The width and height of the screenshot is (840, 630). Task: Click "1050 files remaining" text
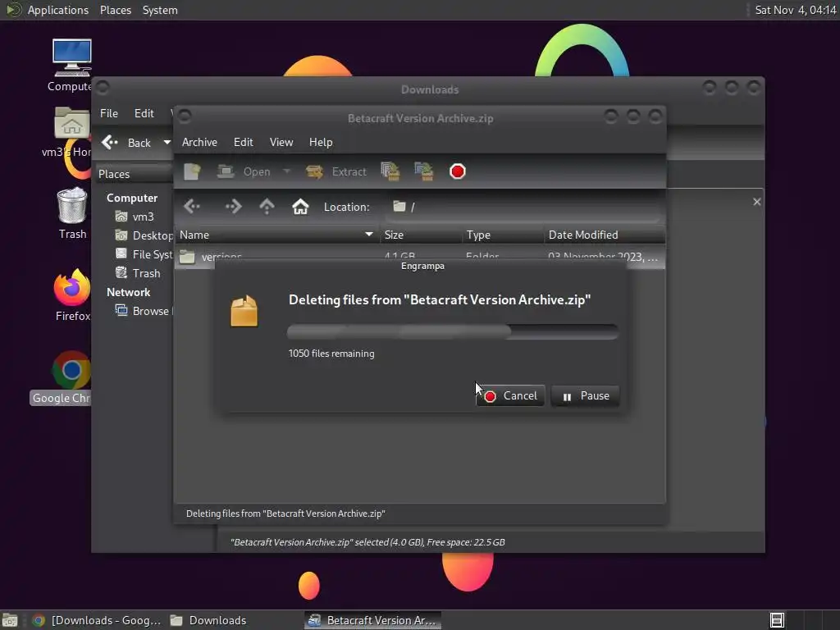pyautogui.click(x=331, y=354)
